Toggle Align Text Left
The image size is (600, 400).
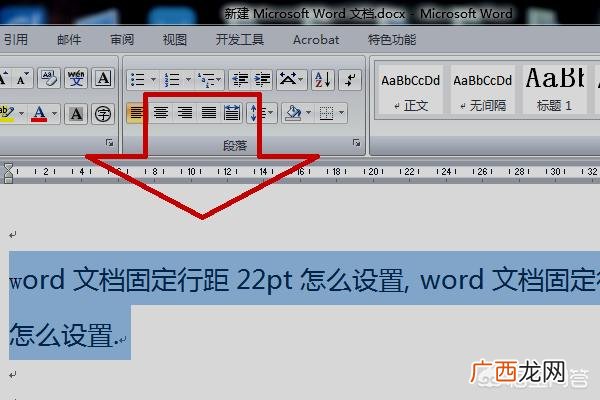click(137, 113)
